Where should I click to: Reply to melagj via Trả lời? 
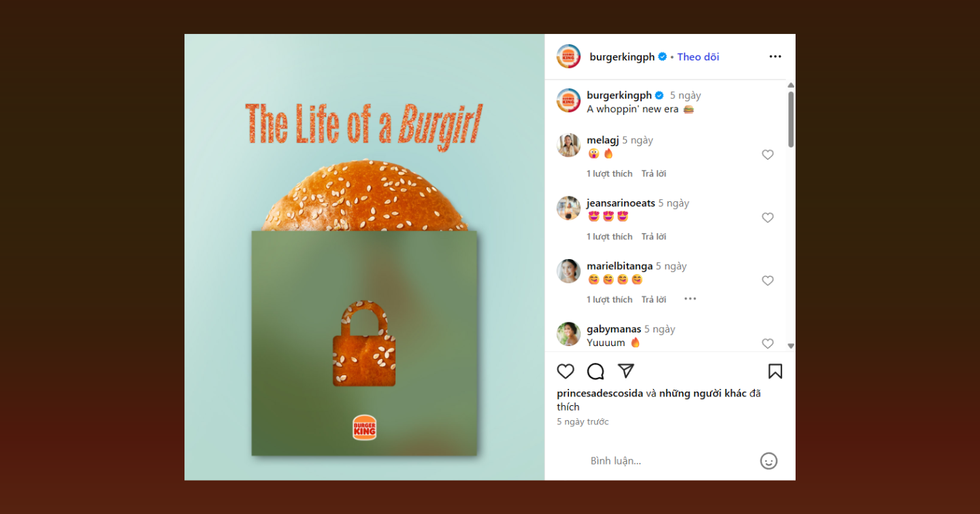[x=653, y=174]
